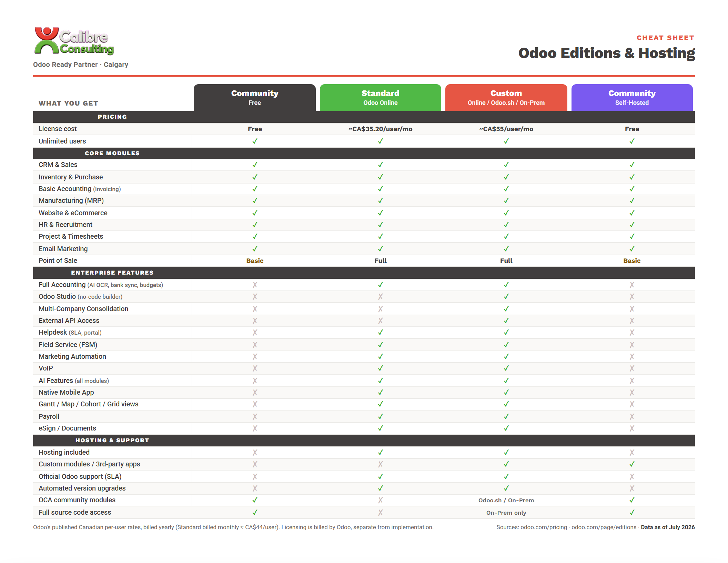Click Website & eCommerce checkmark under Community Free
Screen dimensions: 728x563
[x=255, y=213]
